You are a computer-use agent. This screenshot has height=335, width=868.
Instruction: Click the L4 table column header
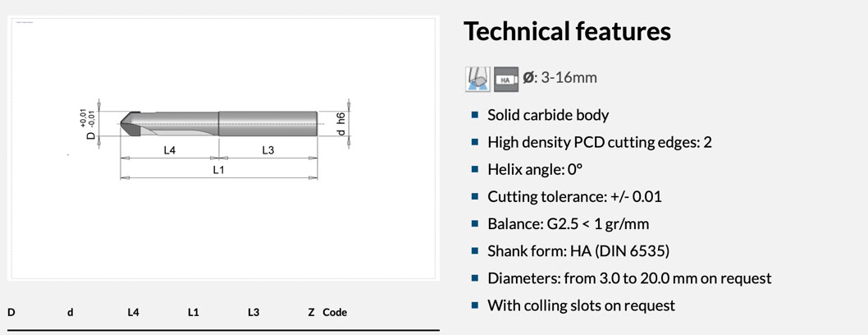coord(133,313)
